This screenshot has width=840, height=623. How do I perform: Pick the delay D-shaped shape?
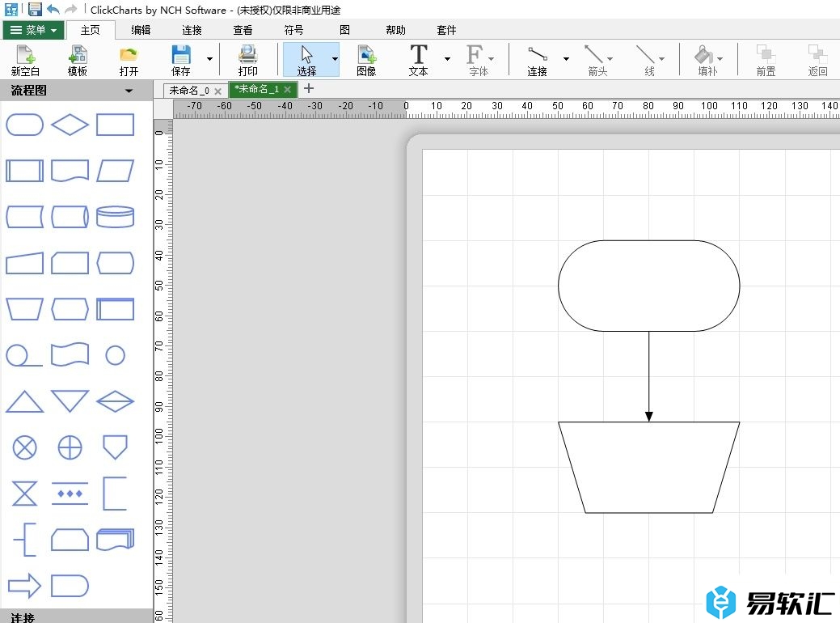(x=70, y=586)
